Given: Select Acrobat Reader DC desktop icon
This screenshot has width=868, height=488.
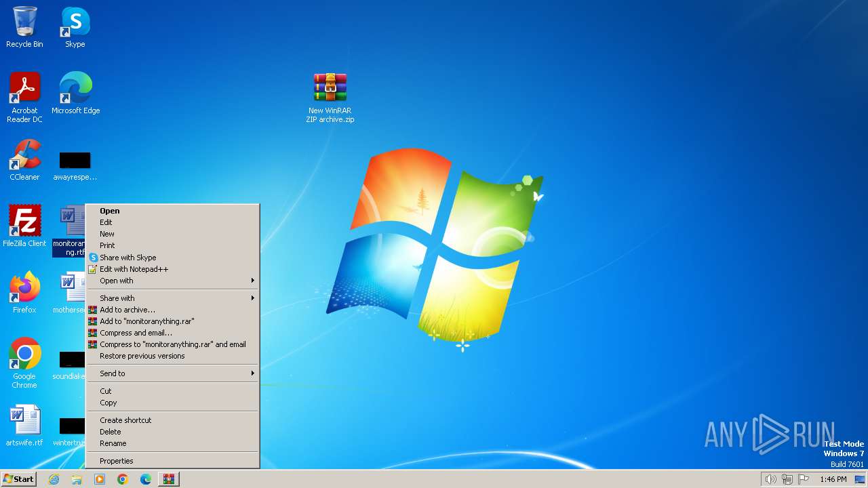Looking at the screenshot, I should click(x=24, y=98).
